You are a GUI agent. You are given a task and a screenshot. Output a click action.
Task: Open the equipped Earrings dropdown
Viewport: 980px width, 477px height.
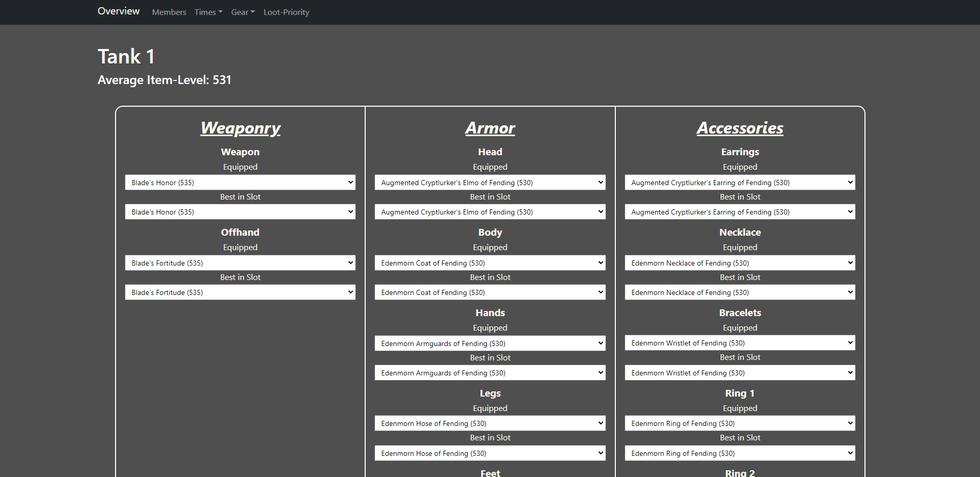pyautogui.click(x=740, y=183)
